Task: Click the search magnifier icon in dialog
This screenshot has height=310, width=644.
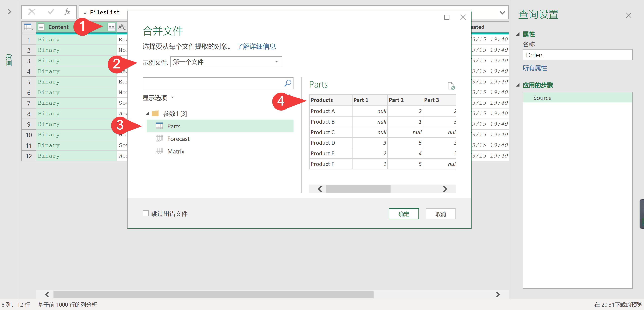Action: point(287,83)
